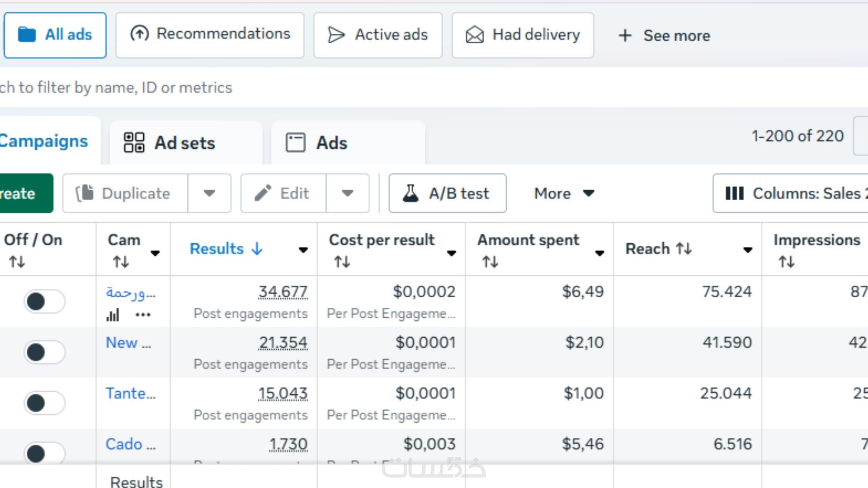Click the Active ads paper-plane filter

point(378,35)
